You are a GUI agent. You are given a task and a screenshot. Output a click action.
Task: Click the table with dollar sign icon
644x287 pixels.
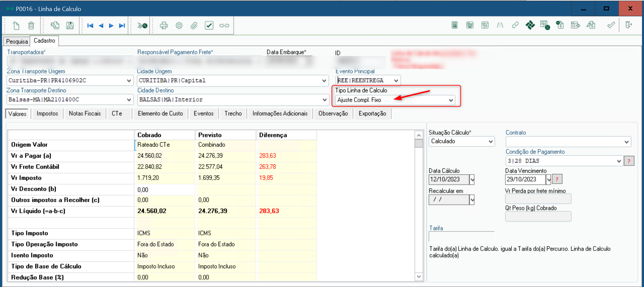pyautogui.click(x=485, y=25)
